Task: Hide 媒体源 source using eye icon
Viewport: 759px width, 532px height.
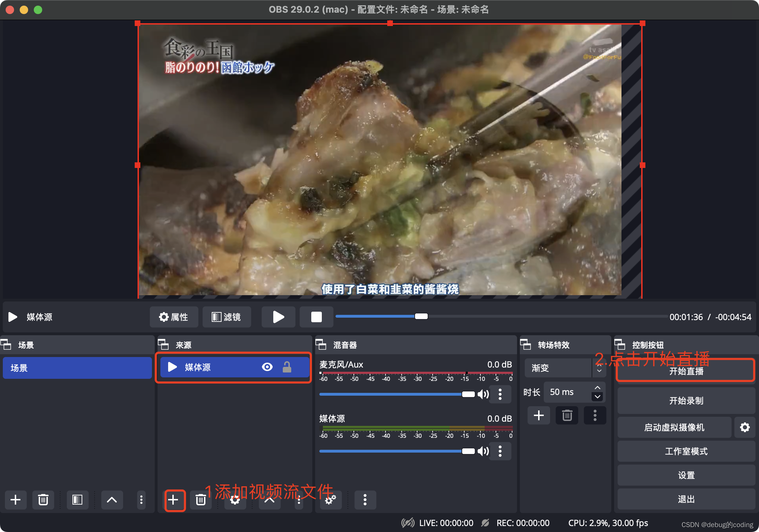Action: pyautogui.click(x=267, y=367)
